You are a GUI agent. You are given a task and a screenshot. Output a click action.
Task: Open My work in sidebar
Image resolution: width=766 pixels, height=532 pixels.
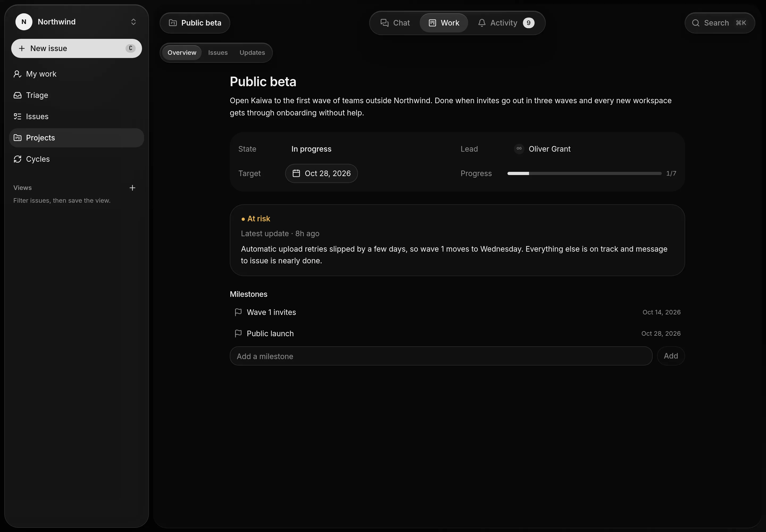[x=76, y=74]
